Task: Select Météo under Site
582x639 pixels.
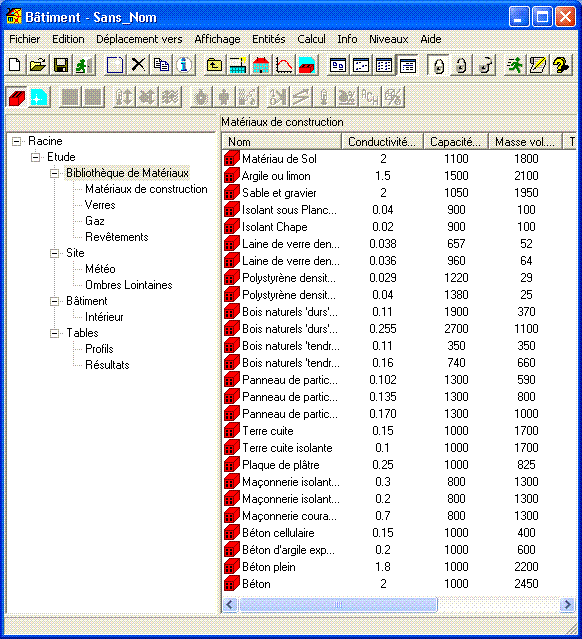Action: click(x=100, y=269)
